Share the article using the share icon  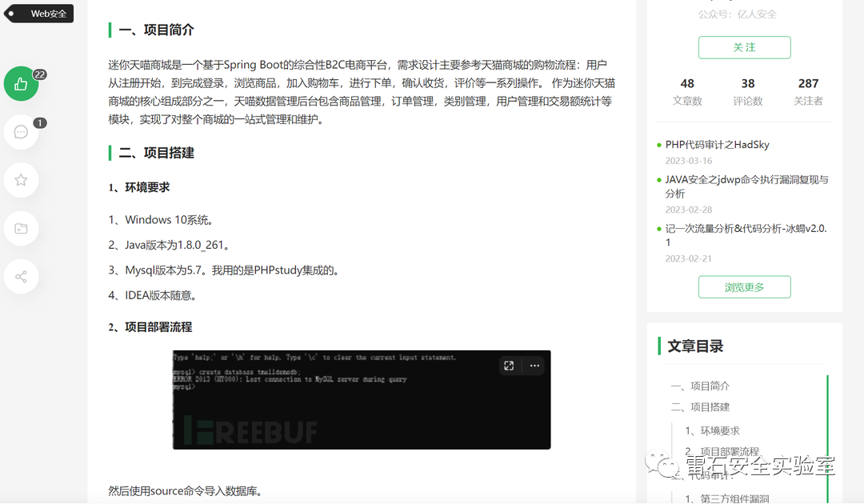[x=21, y=277]
